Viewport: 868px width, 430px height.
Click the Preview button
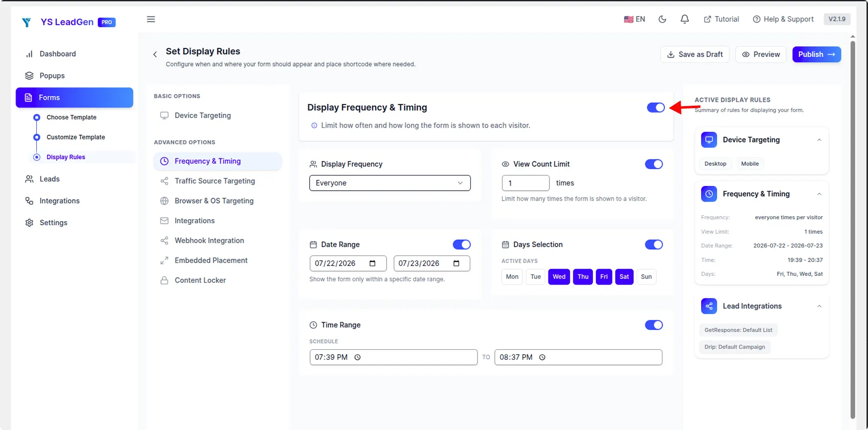[x=761, y=54]
